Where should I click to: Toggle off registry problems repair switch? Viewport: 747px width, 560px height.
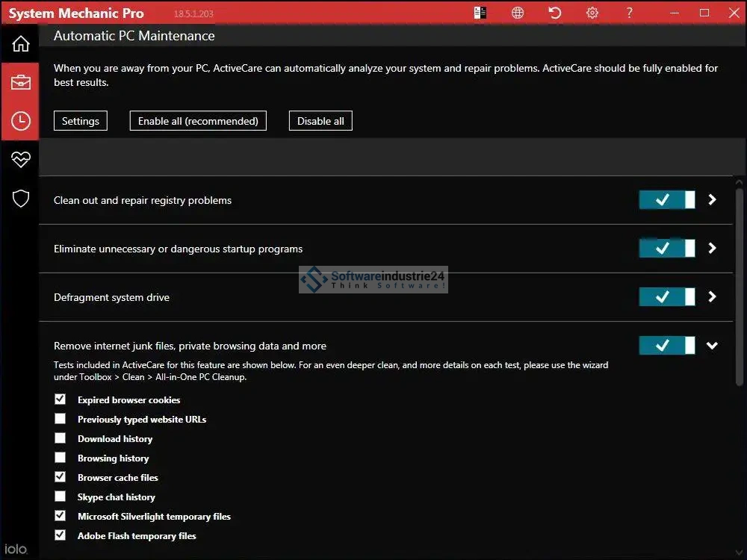[666, 200]
